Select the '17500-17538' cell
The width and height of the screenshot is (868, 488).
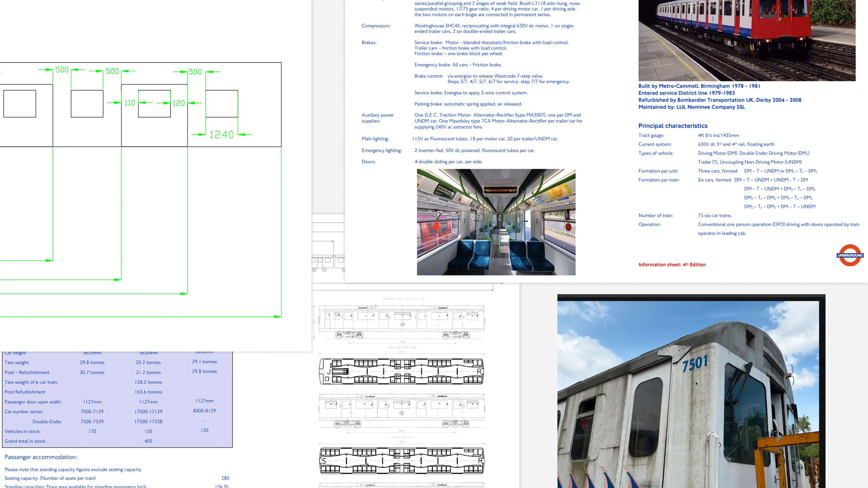[x=148, y=422]
